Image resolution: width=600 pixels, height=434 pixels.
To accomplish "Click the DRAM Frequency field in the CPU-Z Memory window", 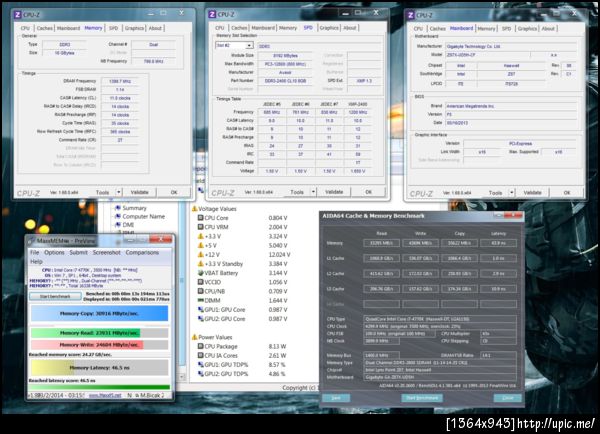I will [120, 81].
